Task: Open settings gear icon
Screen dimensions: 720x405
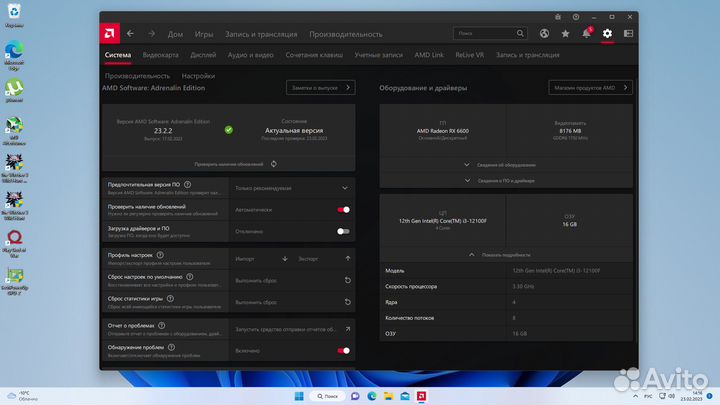Action: click(x=608, y=34)
